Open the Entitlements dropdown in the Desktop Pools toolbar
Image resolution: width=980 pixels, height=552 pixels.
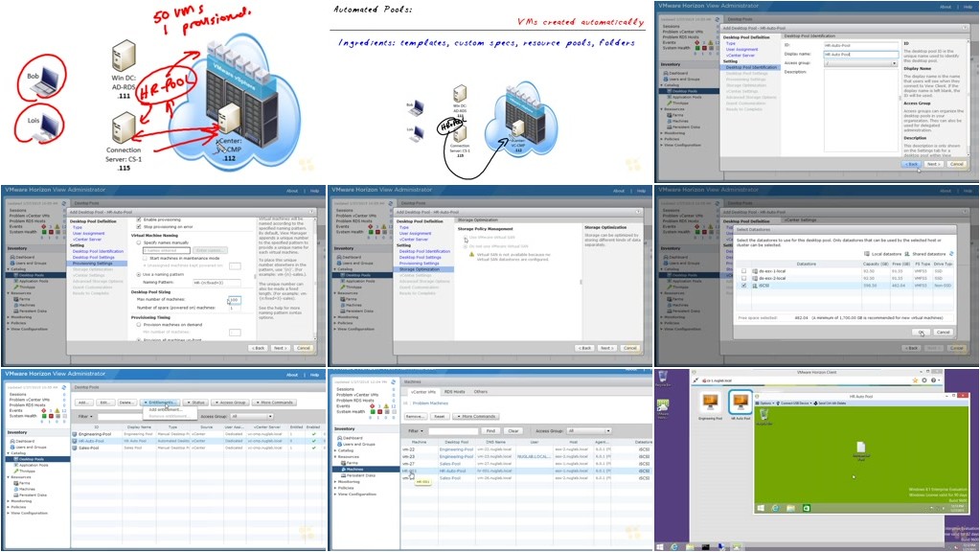[161, 402]
